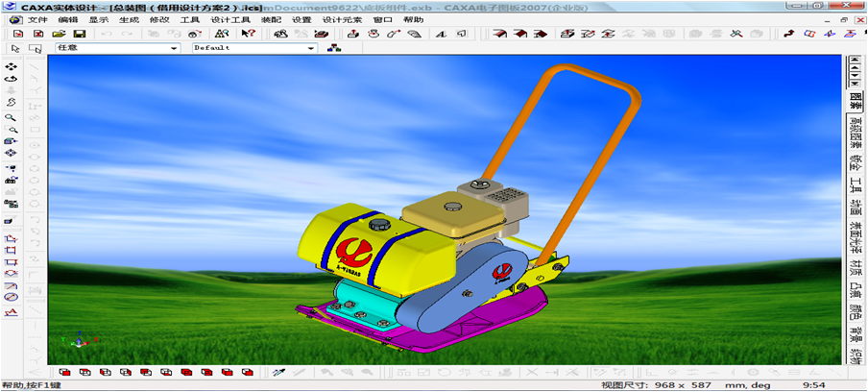The height and width of the screenshot is (392, 868).
Task: Click the select arrow tool below toolbar
Action: (x=16, y=48)
